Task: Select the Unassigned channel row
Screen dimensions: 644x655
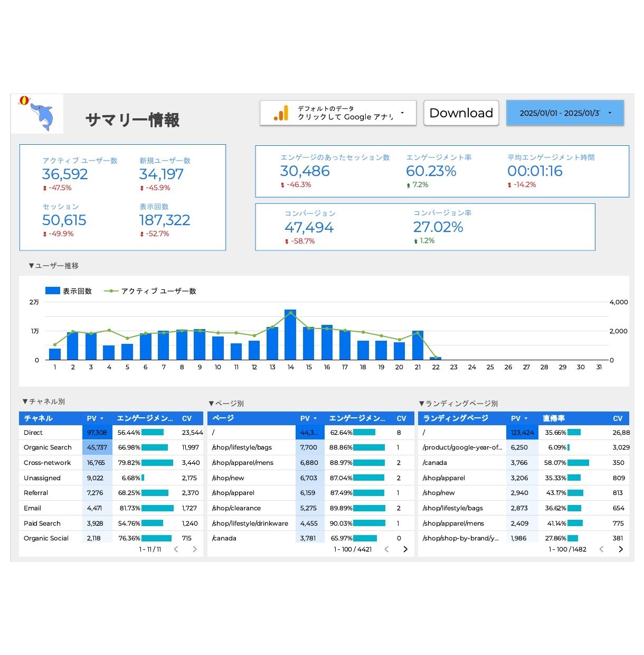Action: (111, 478)
